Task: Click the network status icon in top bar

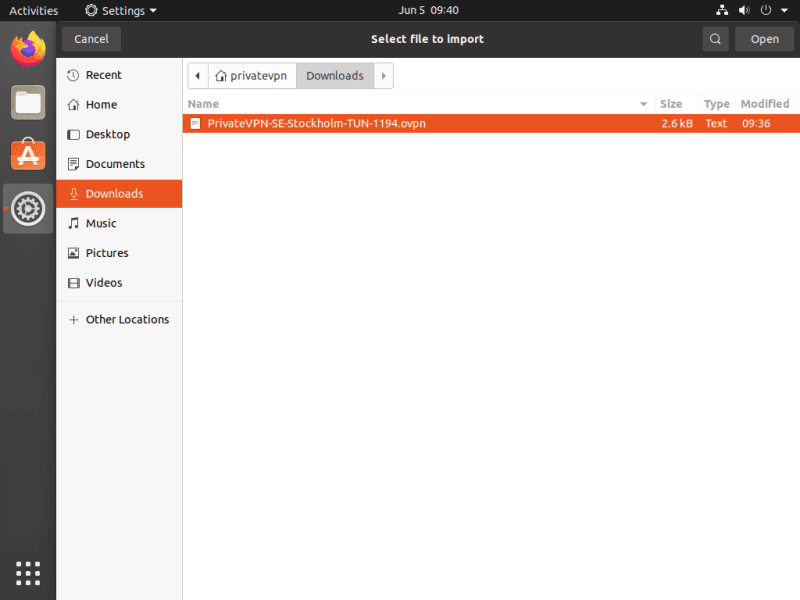Action: (x=723, y=10)
